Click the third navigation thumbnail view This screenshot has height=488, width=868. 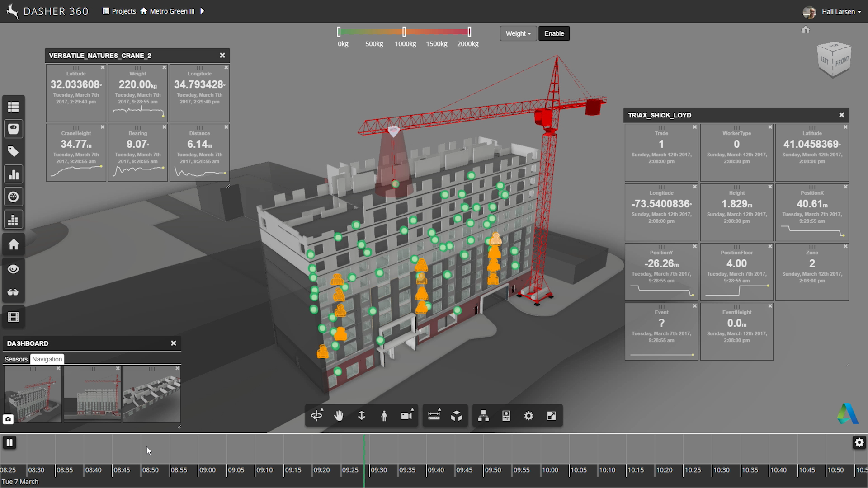point(151,393)
